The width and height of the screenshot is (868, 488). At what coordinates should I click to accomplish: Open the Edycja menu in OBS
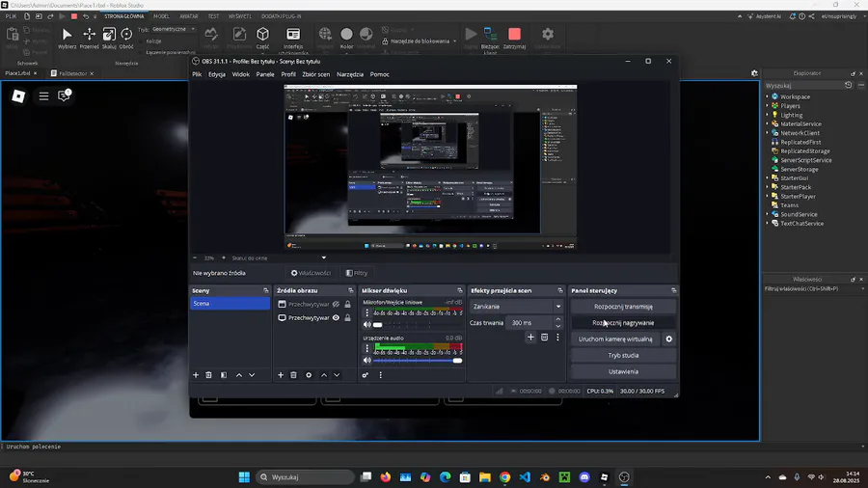click(217, 74)
